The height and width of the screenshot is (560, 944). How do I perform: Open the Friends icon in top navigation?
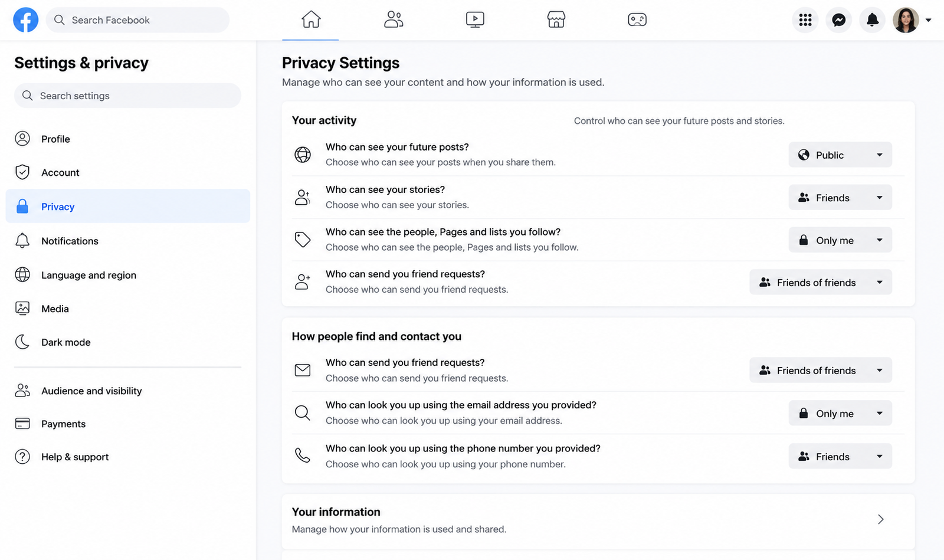click(393, 19)
